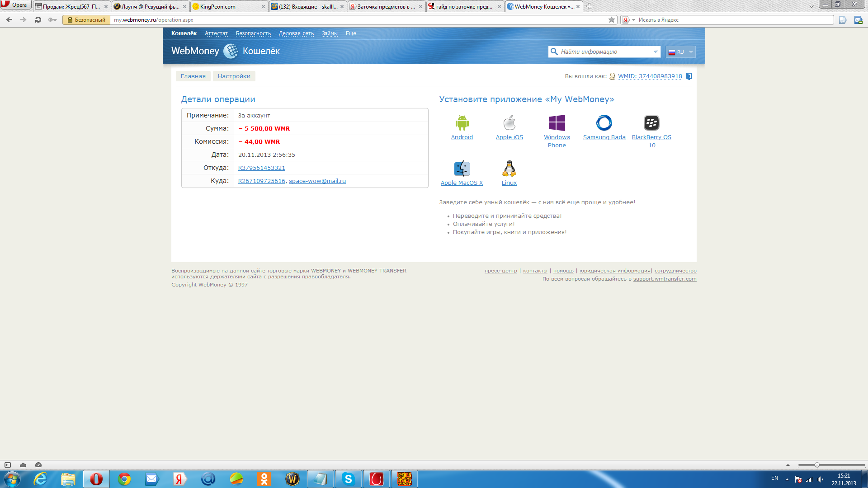Screen dimensions: 868x488
Task: Expand the tab list dropdown arrow
Action: (x=811, y=6)
